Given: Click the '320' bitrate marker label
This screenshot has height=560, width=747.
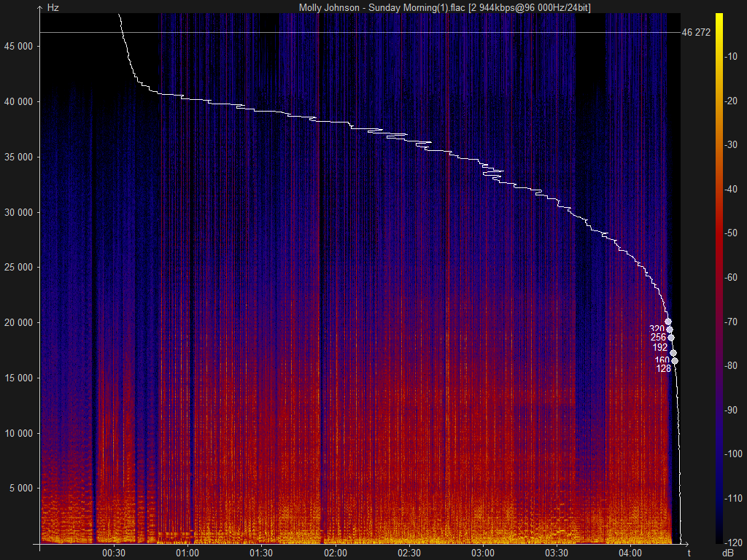Looking at the screenshot, I should click(x=657, y=329).
